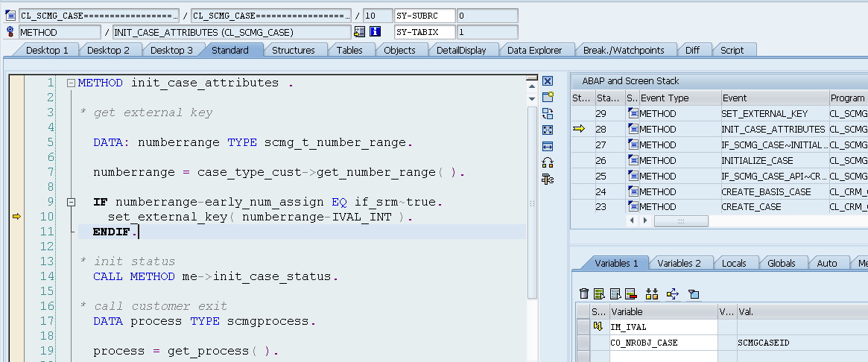Click the blue info icon near method name
868x362 pixels.
[x=376, y=32]
